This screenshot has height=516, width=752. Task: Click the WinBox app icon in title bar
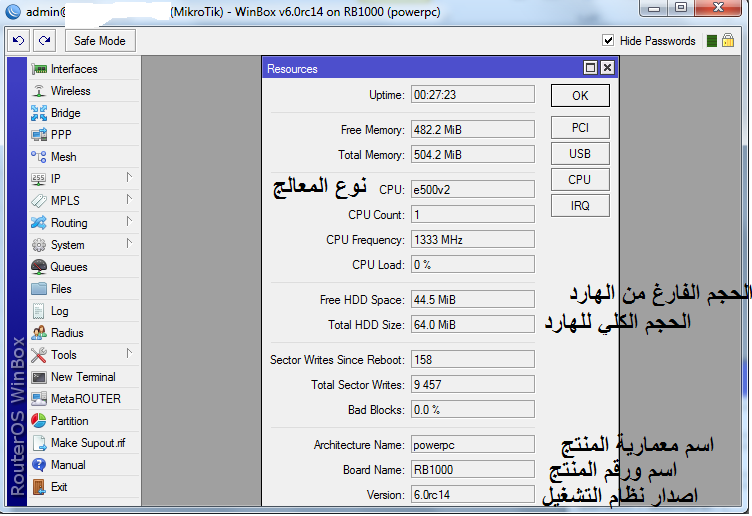[13, 12]
